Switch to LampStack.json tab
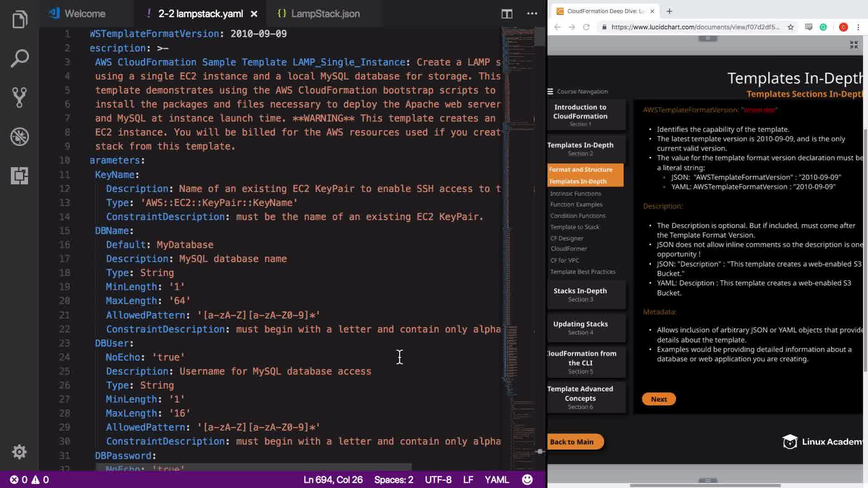This screenshot has width=868, height=488. tap(325, 14)
